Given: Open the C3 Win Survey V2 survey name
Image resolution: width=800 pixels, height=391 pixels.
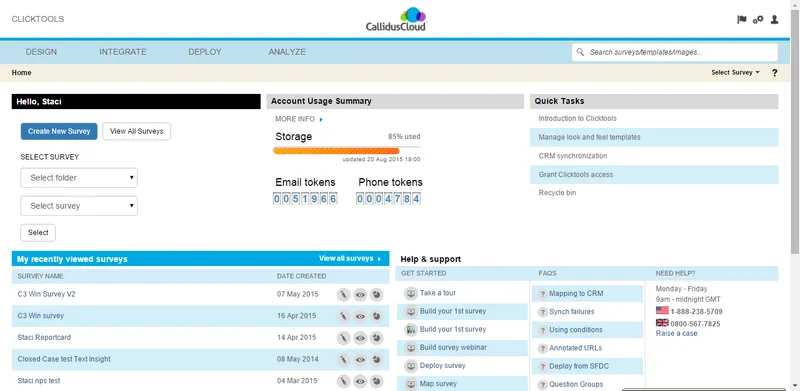Looking at the screenshot, I should (x=46, y=295).
